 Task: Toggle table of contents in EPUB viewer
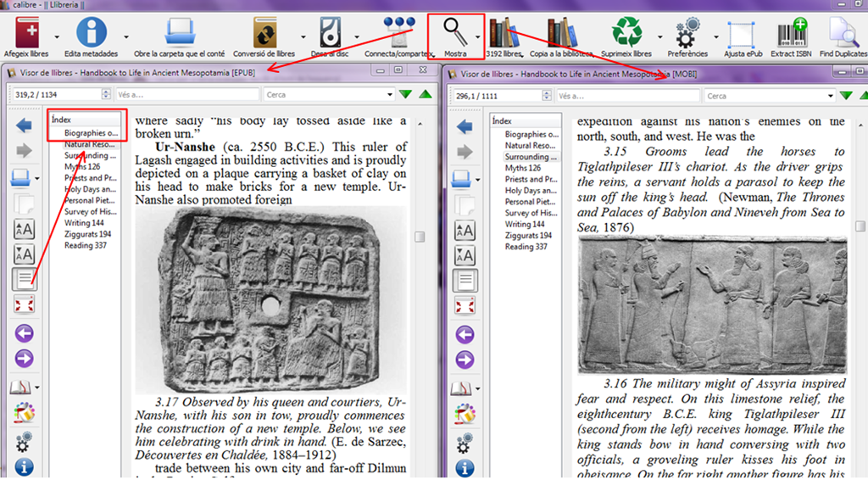[x=24, y=279]
